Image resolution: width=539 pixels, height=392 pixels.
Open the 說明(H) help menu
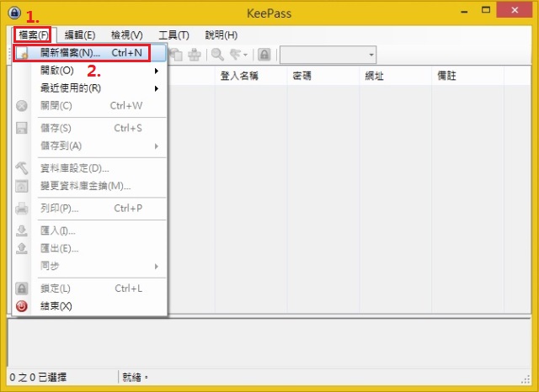[221, 35]
